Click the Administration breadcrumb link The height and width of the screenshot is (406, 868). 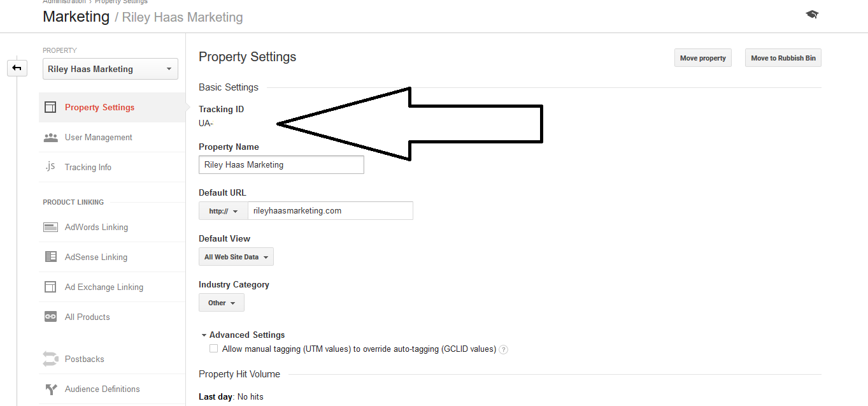(x=64, y=2)
